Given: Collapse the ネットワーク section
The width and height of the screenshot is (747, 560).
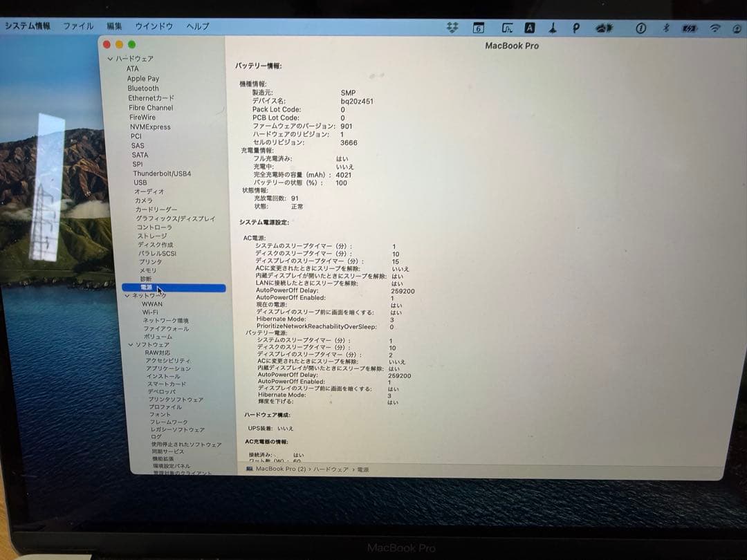Looking at the screenshot, I should (x=127, y=295).
